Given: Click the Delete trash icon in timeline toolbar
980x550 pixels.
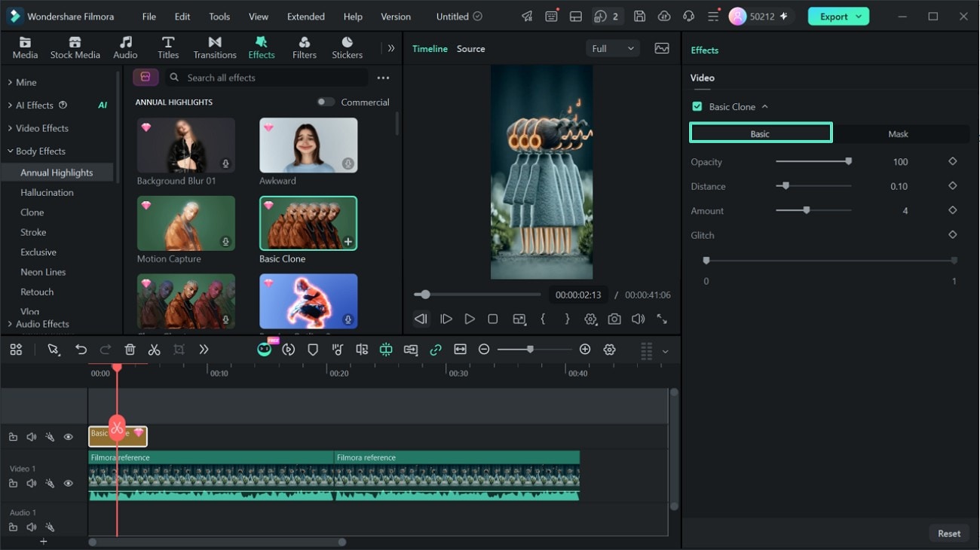Looking at the screenshot, I should [x=130, y=350].
